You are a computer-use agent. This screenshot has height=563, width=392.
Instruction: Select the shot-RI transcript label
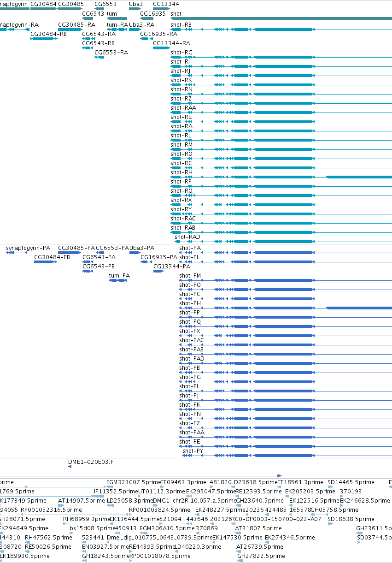[x=180, y=61]
